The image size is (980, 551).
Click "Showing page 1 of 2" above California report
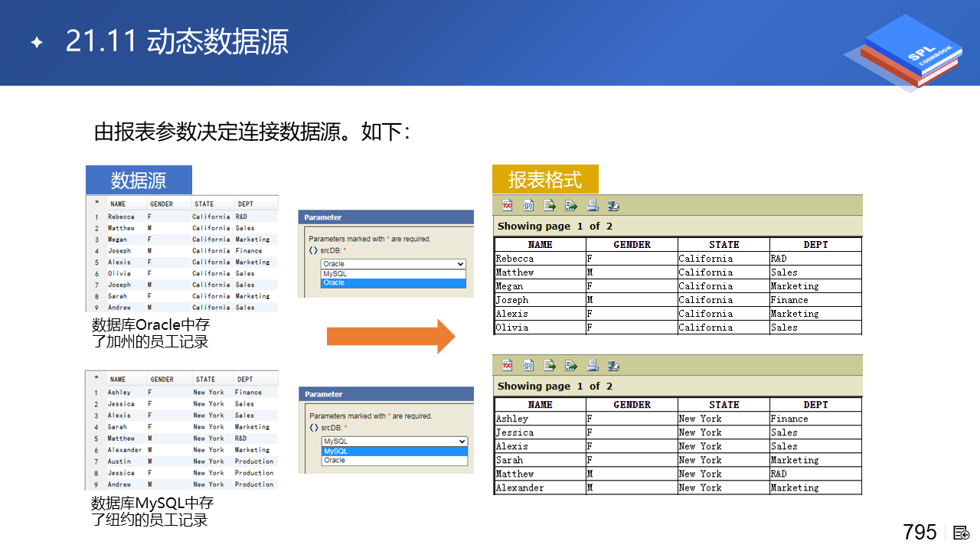point(555,226)
